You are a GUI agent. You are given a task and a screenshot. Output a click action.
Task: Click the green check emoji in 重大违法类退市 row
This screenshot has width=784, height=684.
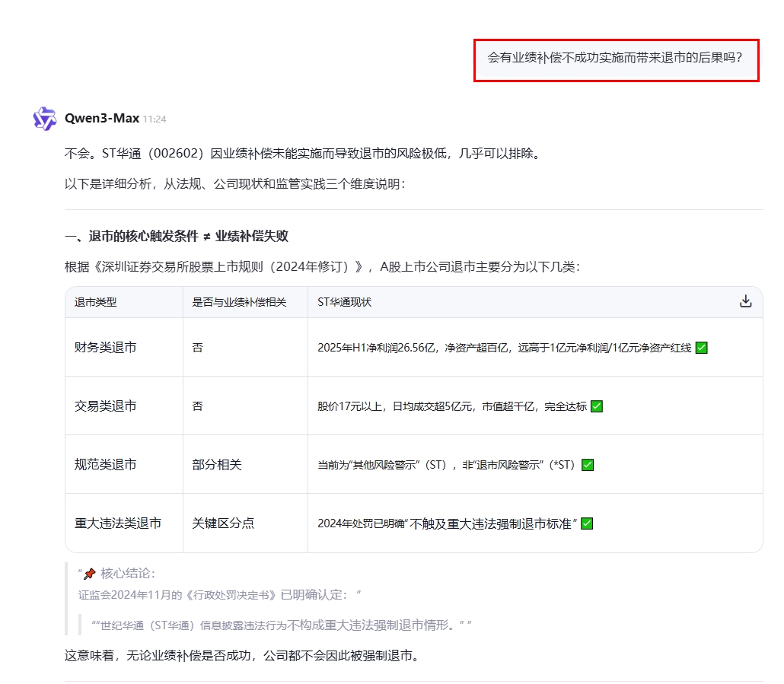[587, 523]
